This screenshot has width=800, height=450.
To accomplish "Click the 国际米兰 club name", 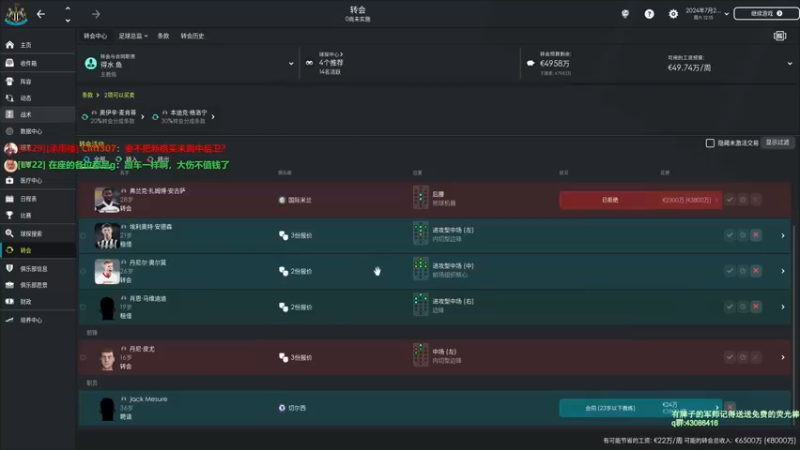I will point(299,200).
